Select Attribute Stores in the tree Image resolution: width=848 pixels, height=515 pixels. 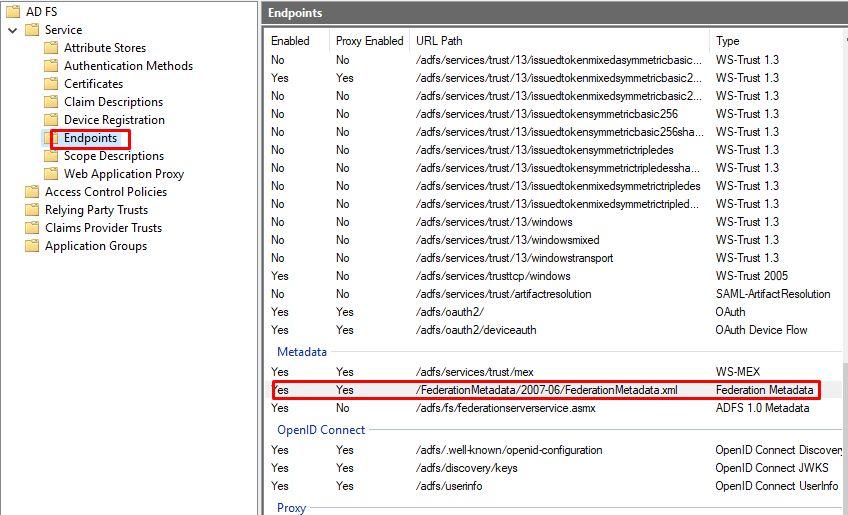pyautogui.click(x=105, y=48)
